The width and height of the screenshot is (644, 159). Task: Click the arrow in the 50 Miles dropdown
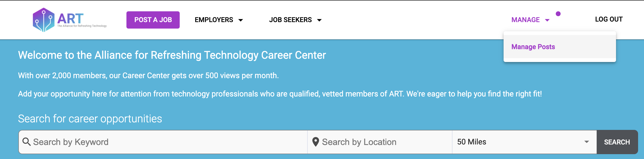(587, 142)
